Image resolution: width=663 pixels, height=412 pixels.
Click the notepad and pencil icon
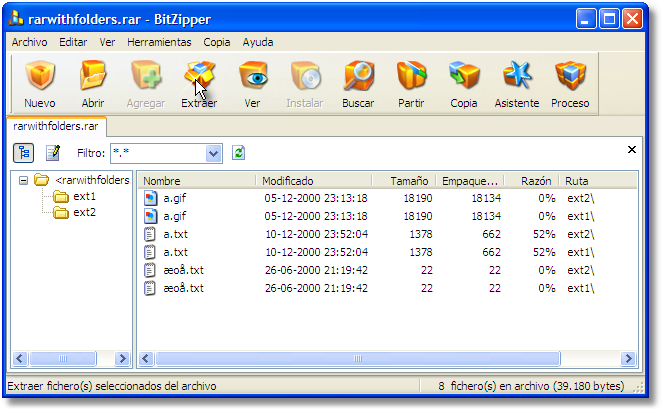click(53, 153)
